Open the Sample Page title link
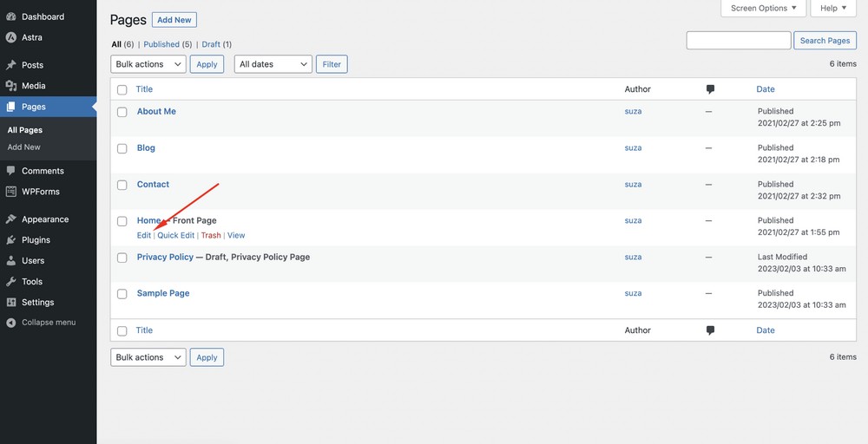Screen dimensions: 868x444 coord(163,294)
